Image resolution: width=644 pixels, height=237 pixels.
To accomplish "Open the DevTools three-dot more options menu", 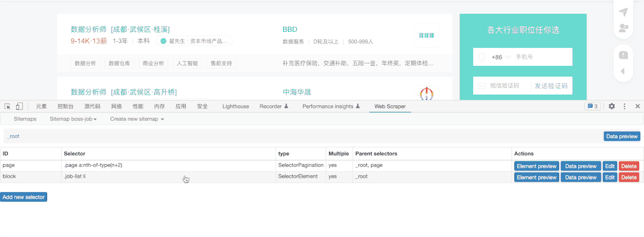I will click(624, 106).
